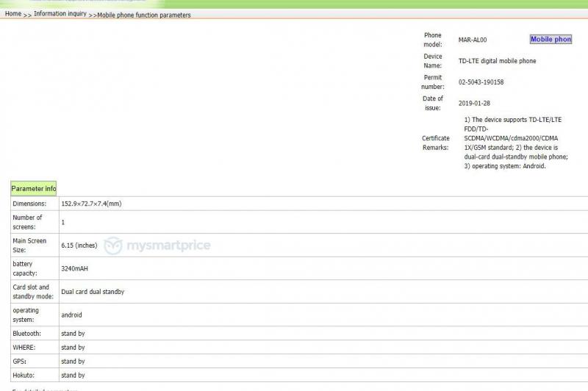Click the Main Screen Size row label
This screenshot has width=588, height=391.
29,245
